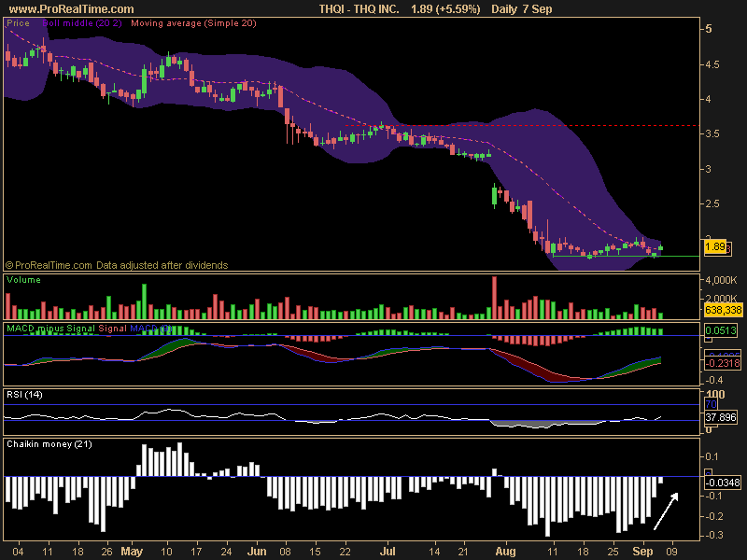
Task: Click the 5 price axis label
Action: (x=709, y=29)
